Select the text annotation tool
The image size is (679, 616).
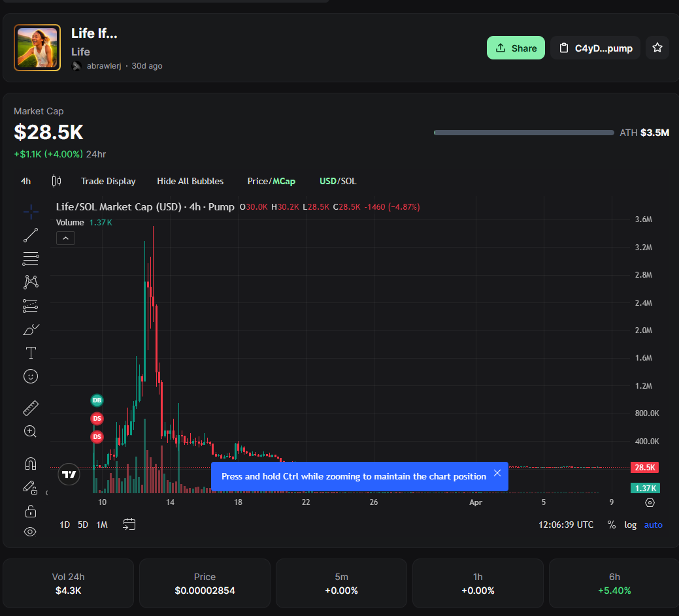coord(31,353)
